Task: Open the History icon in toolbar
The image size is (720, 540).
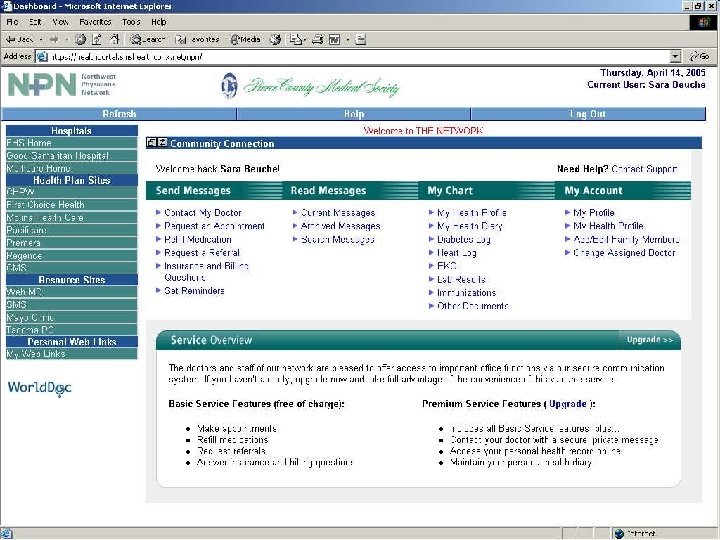Action: tap(275, 40)
